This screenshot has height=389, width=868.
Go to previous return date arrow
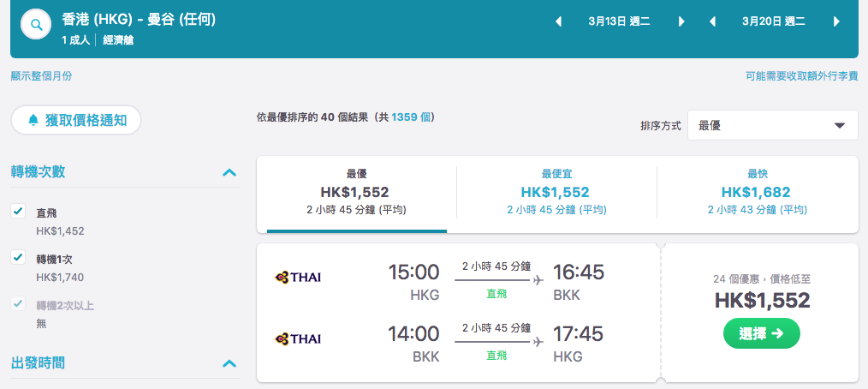(x=712, y=21)
